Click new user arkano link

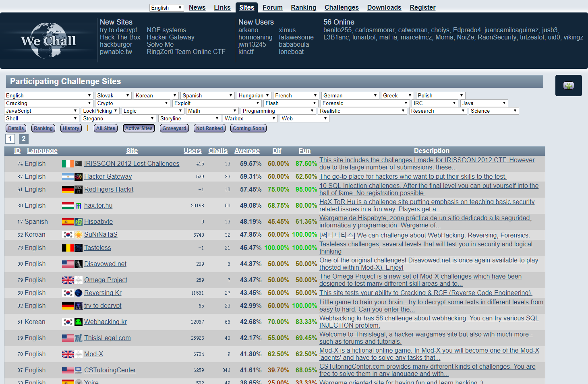tap(248, 30)
